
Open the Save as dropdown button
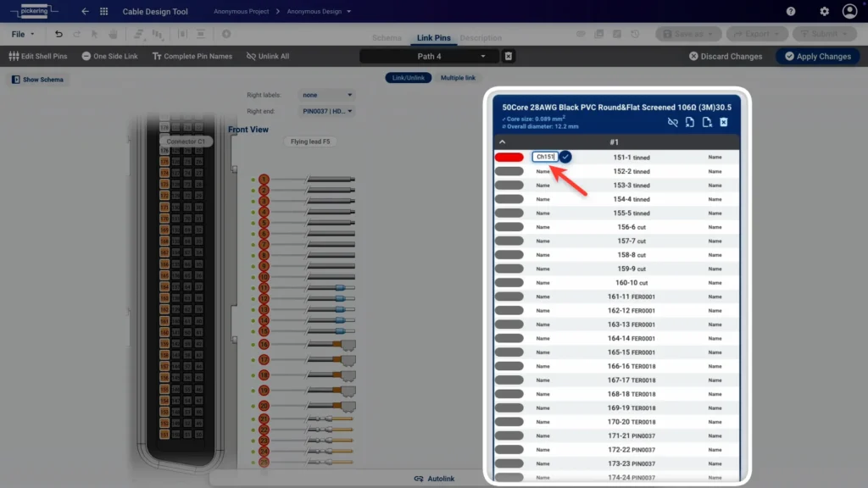pyautogui.click(x=688, y=34)
